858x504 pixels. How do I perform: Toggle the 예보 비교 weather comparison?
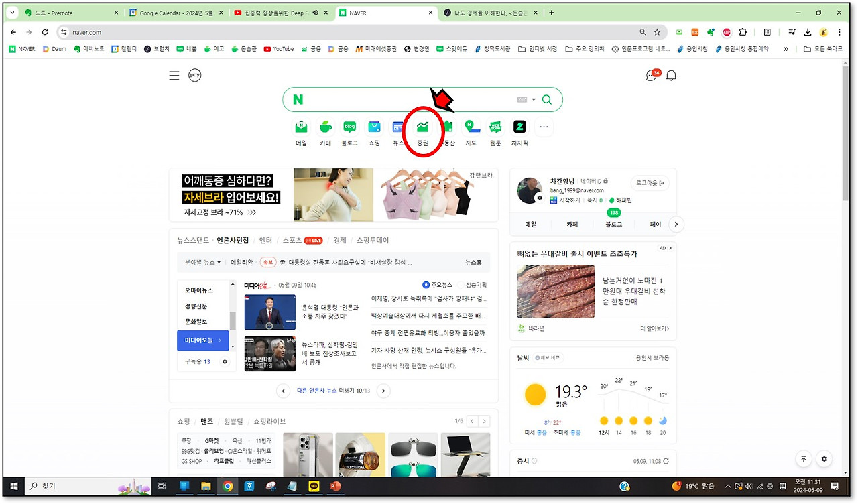(x=548, y=358)
